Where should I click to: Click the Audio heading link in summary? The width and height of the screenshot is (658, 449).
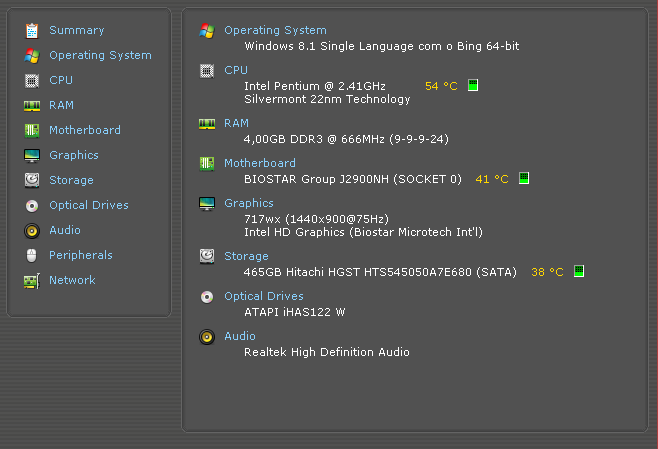point(240,336)
